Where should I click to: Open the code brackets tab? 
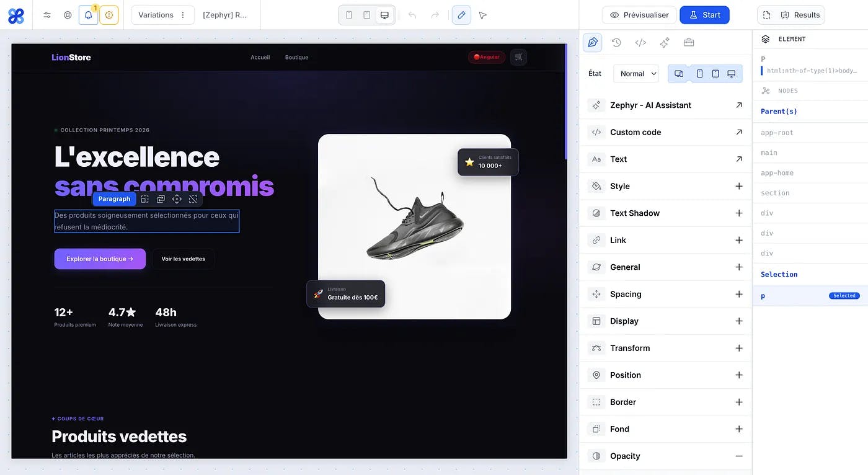point(640,42)
